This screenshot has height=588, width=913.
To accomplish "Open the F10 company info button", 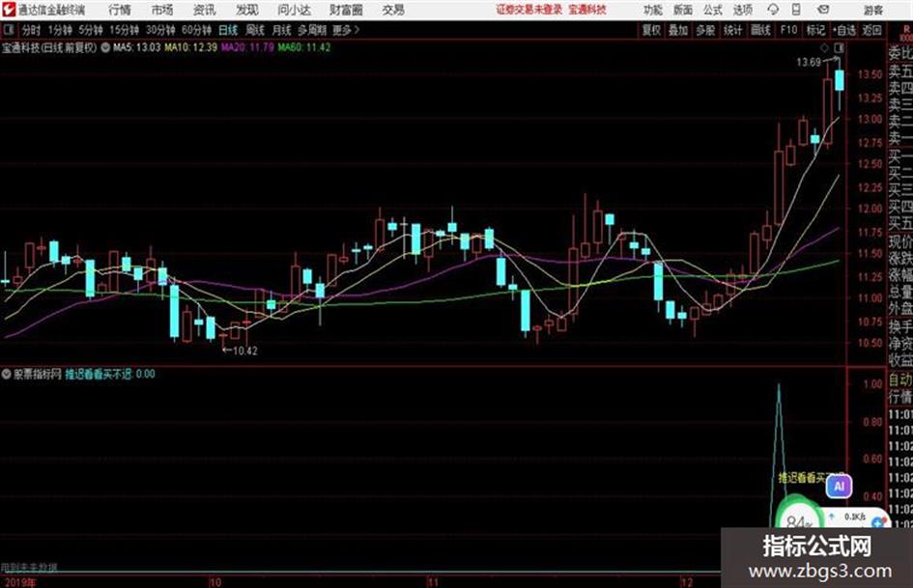I will (789, 30).
